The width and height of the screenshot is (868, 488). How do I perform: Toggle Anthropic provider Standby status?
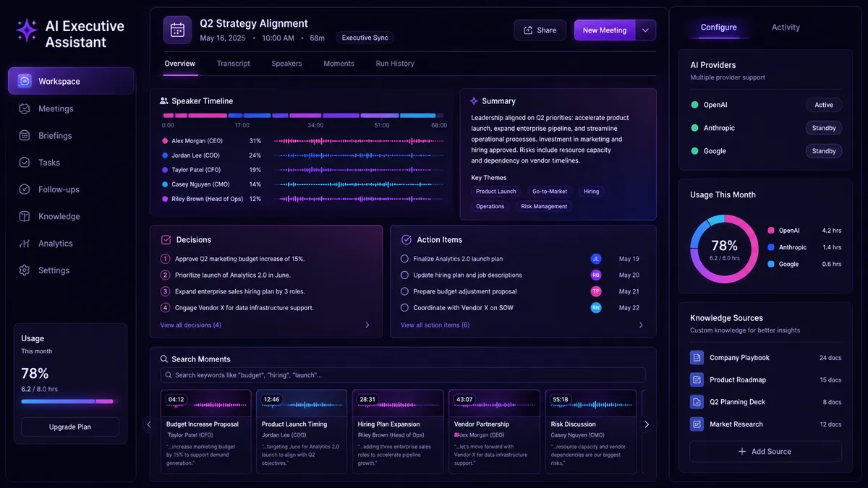824,128
